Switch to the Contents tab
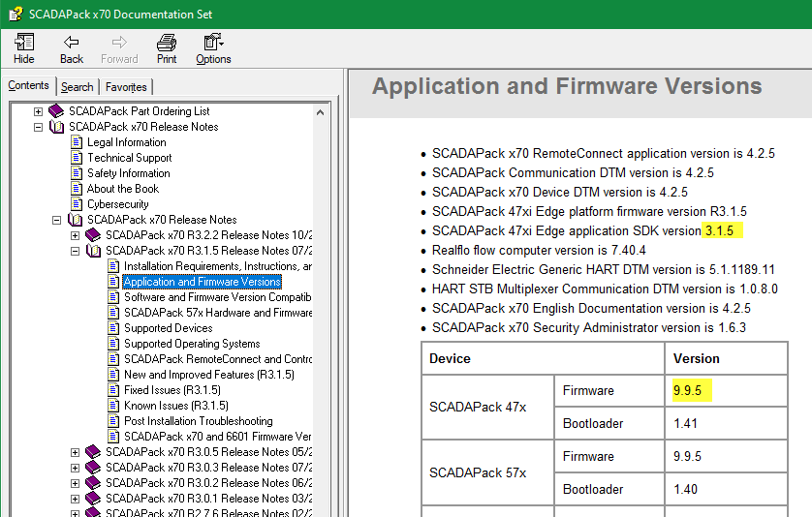This screenshot has width=812, height=517. [28, 85]
